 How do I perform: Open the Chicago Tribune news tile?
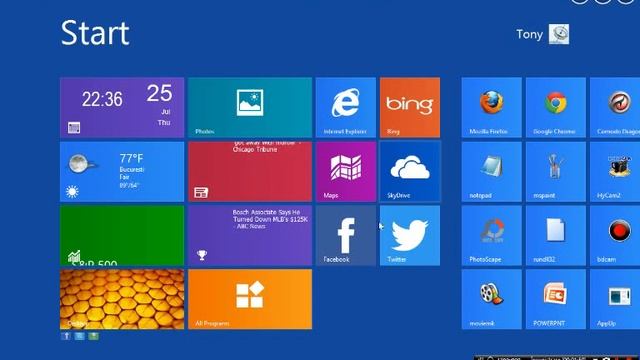pos(250,171)
